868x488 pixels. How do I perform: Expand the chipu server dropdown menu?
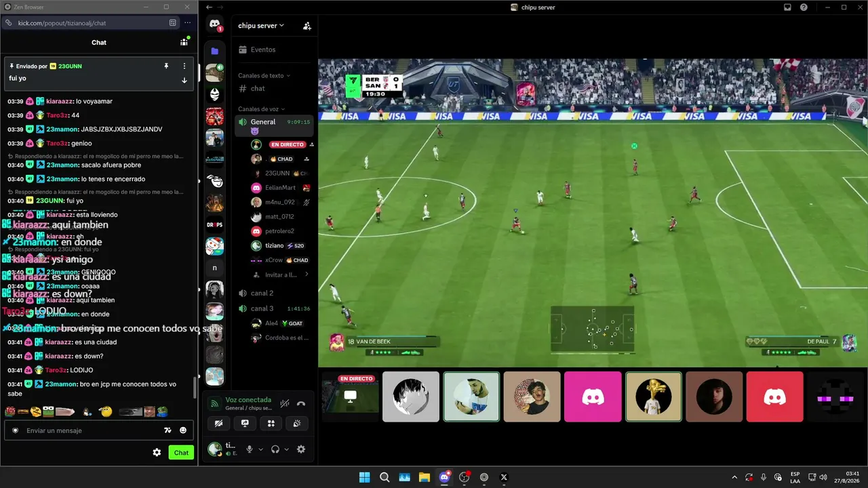click(261, 26)
